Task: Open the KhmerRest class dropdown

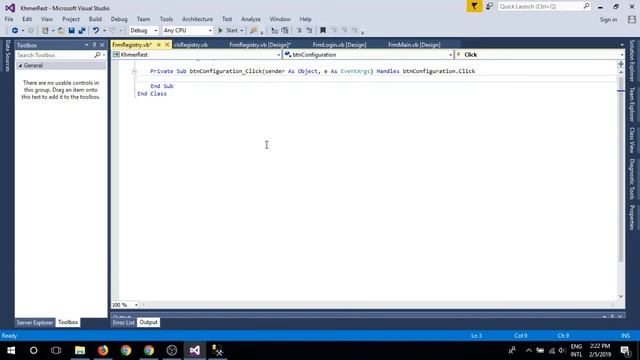Action: (197, 55)
